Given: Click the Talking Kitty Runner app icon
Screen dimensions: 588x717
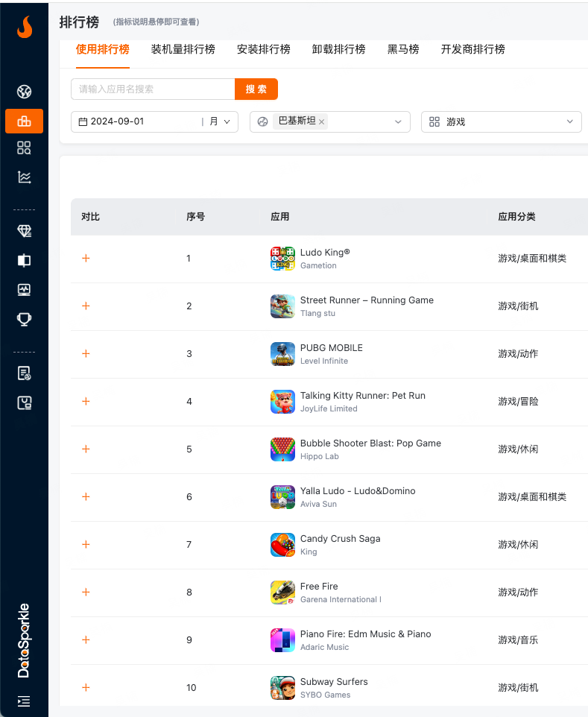Looking at the screenshot, I should click(282, 402).
